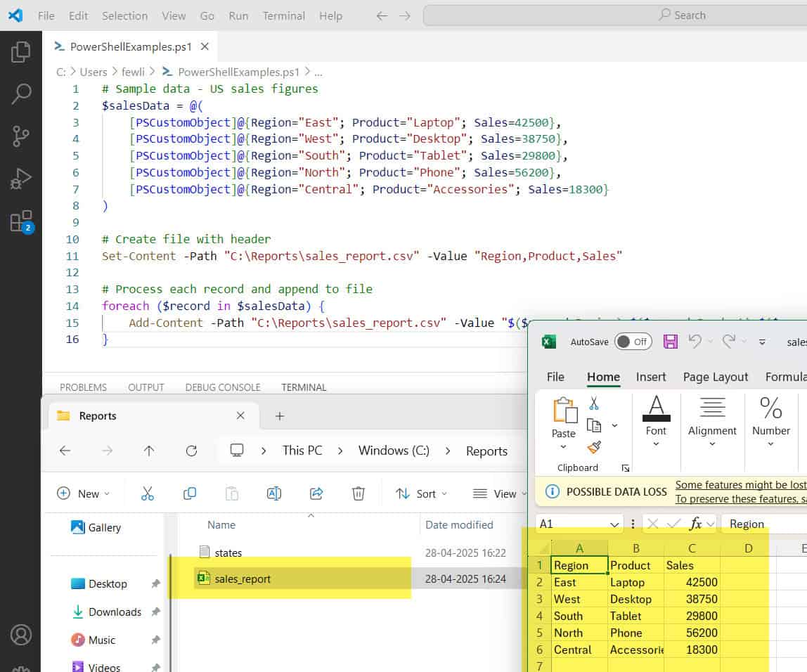The width and height of the screenshot is (807, 672).
Task: Click This PC in address breadcrumb
Action: [x=302, y=451]
